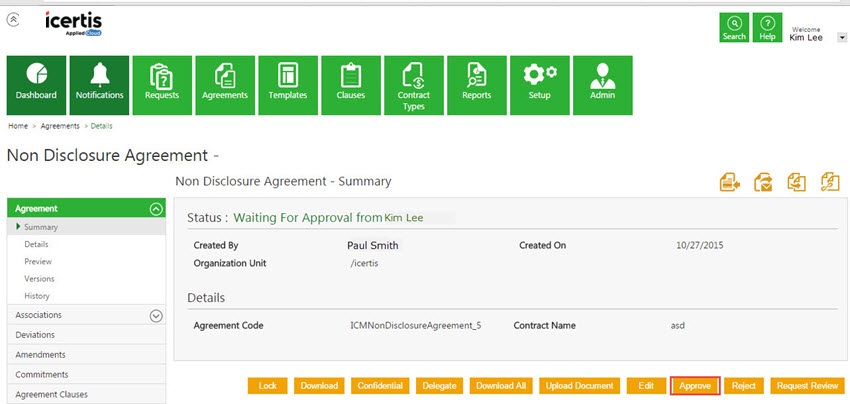Open the Amendments sidebar item
The width and height of the screenshot is (850, 404).
pyautogui.click(x=40, y=355)
